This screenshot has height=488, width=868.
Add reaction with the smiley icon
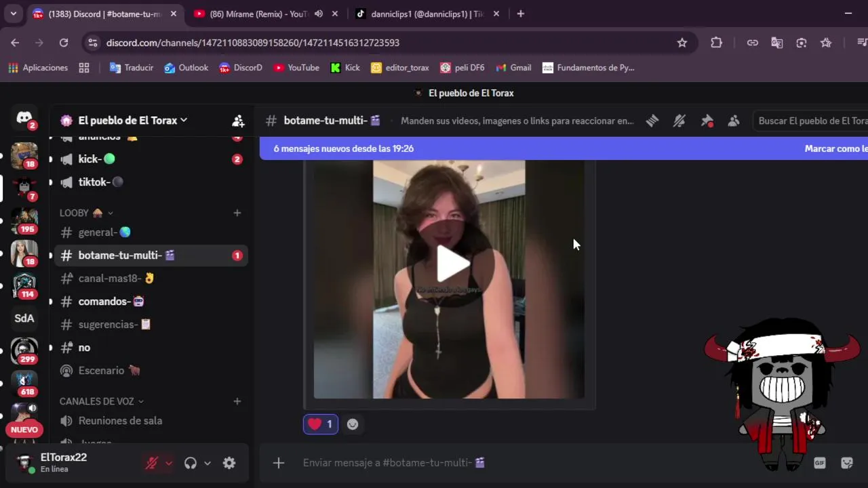[353, 424]
